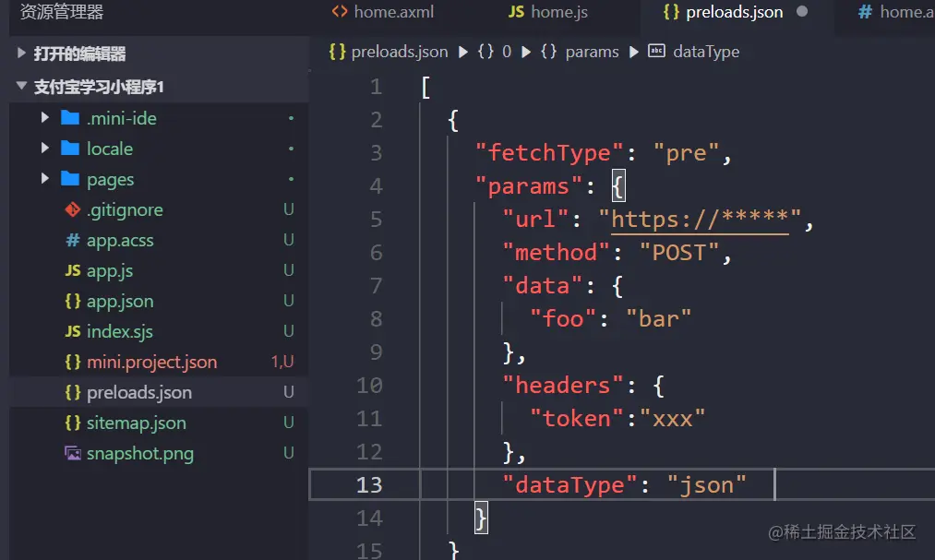
Task: Click the 1,U status beside mini.project.json
Action: [x=282, y=362]
